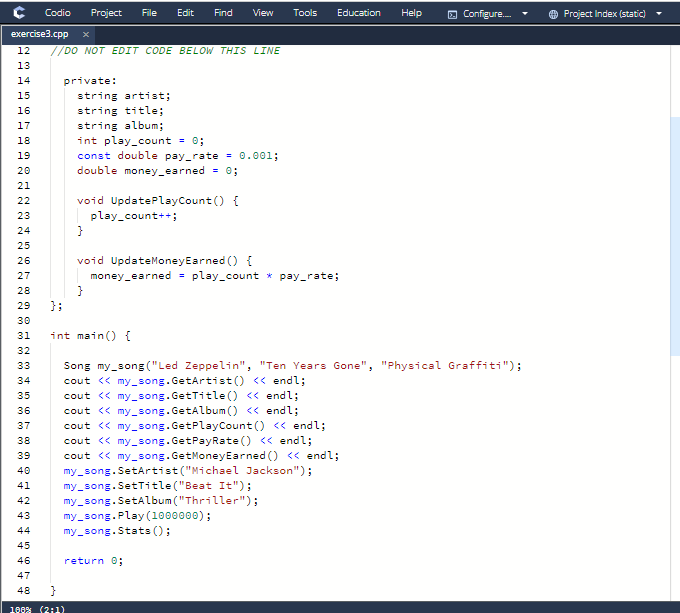Select the exercise3.cpp tab

pos(39,34)
